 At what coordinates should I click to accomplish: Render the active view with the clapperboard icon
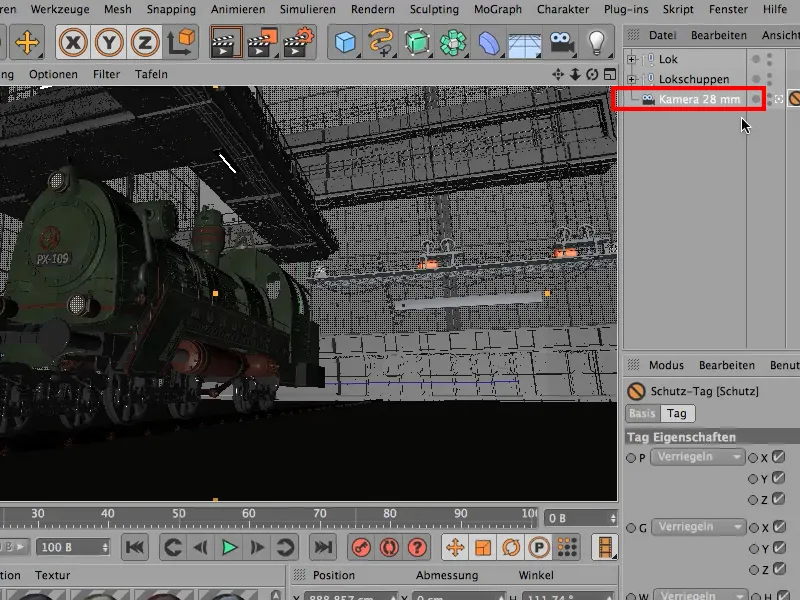coord(226,42)
